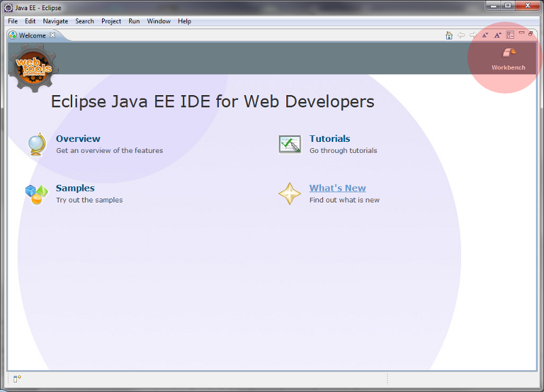Click the Overview globe icon
The height and width of the screenshot is (392, 544).
tap(36, 144)
